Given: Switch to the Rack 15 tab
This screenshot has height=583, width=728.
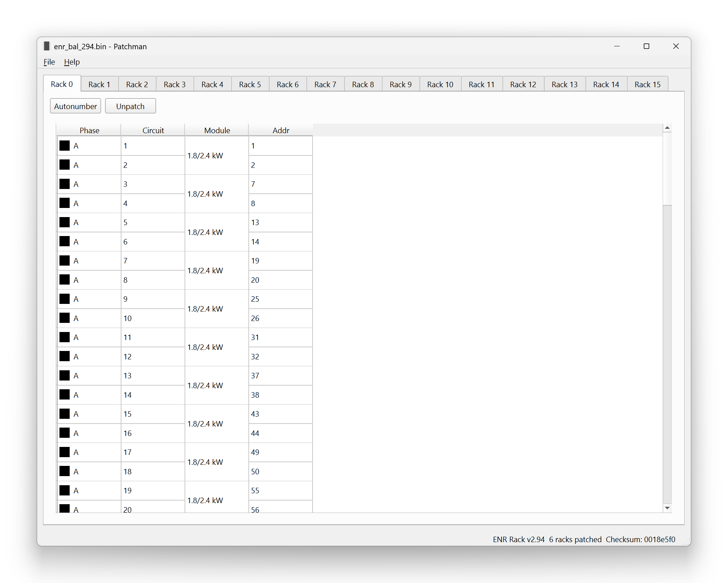Looking at the screenshot, I should pyautogui.click(x=648, y=84).
